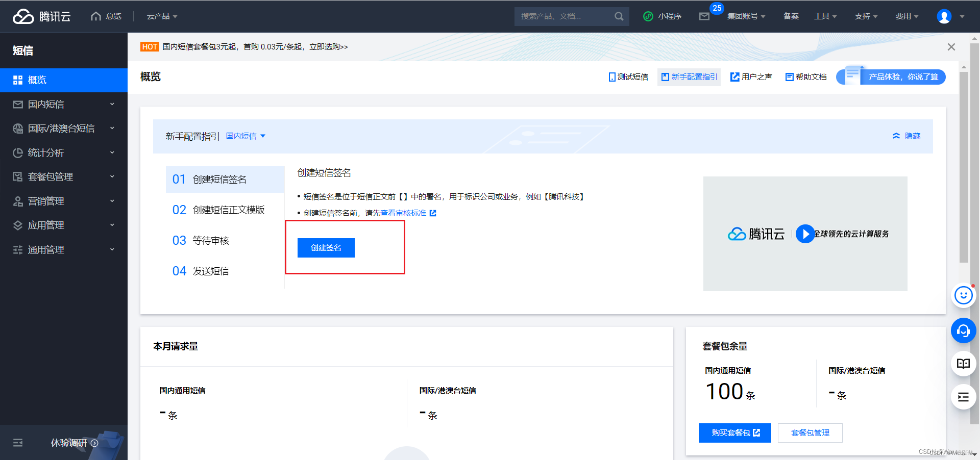Click the 购买套餐包 button
Image resolution: width=980 pixels, height=460 pixels.
click(x=735, y=433)
